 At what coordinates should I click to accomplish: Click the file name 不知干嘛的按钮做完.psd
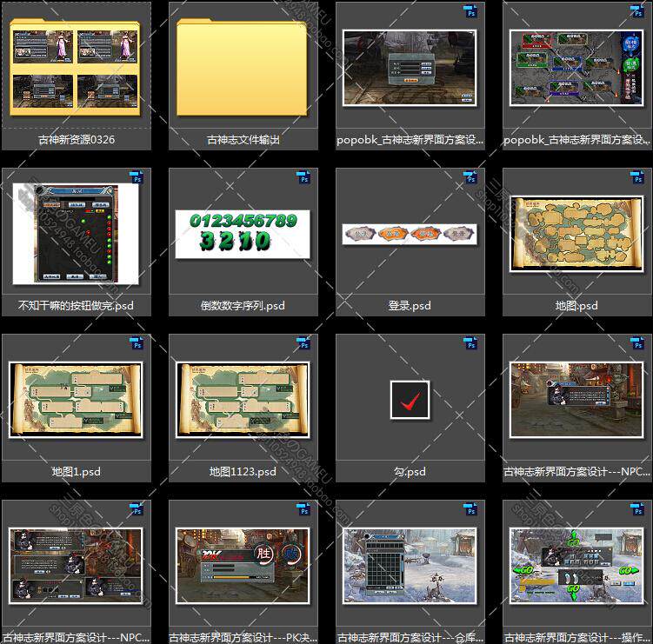coord(76,306)
